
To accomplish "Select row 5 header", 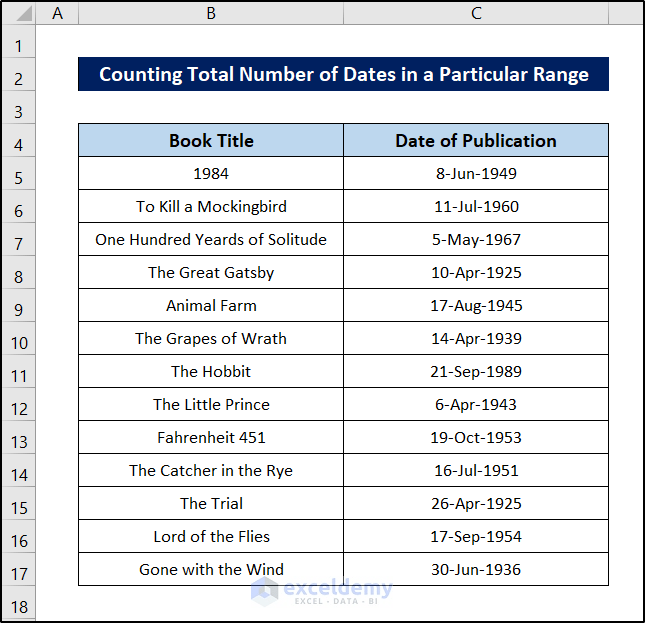I will point(19,174).
